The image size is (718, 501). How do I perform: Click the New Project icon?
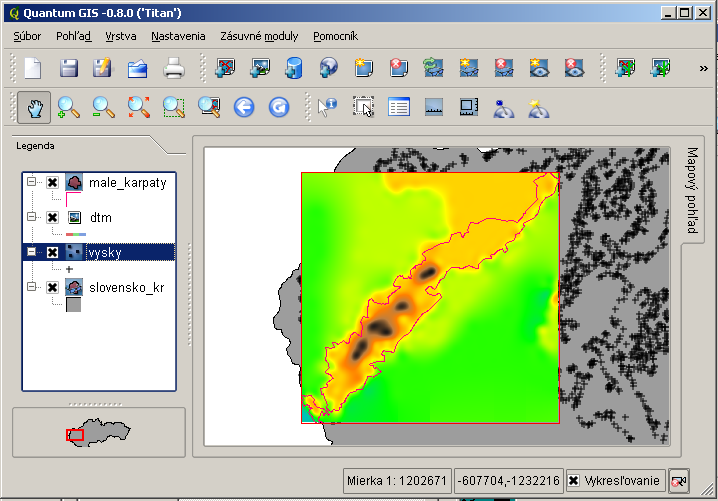pos(34,68)
